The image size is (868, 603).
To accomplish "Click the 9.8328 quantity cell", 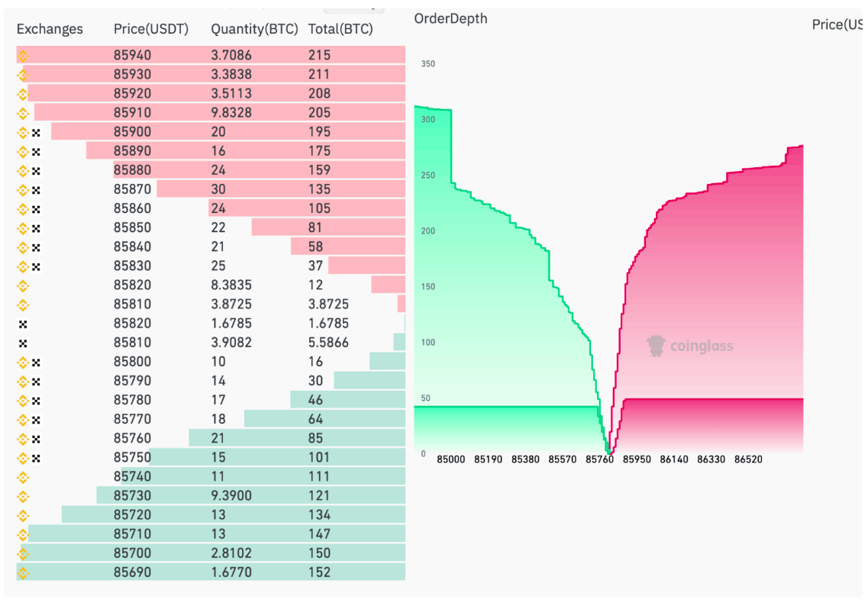I will pyautogui.click(x=231, y=113).
